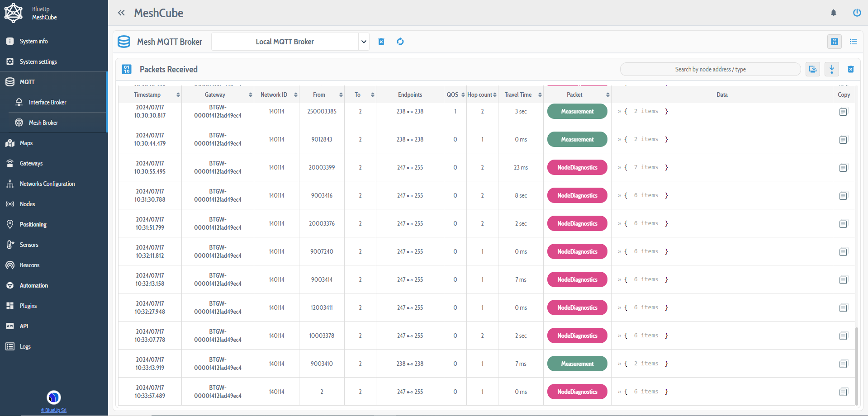868x416 pixels.
Task: Open the Local MQTT Broker dropdown
Action: (290, 41)
